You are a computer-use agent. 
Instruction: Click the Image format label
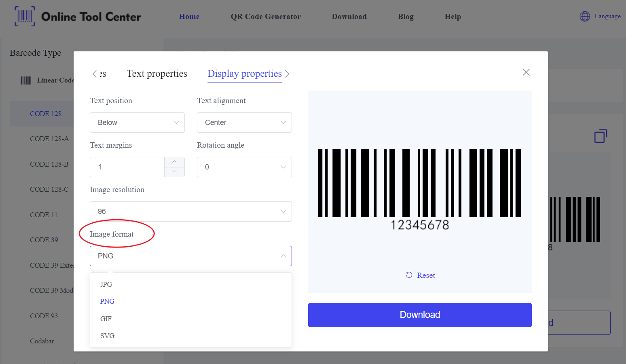point(112,234)
